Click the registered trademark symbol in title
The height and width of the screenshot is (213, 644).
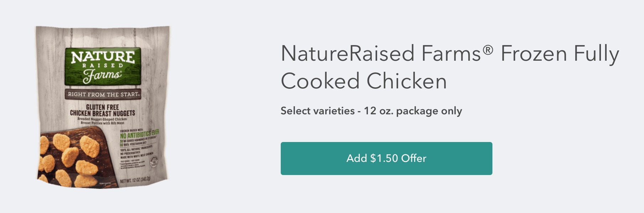coord(488,50)
